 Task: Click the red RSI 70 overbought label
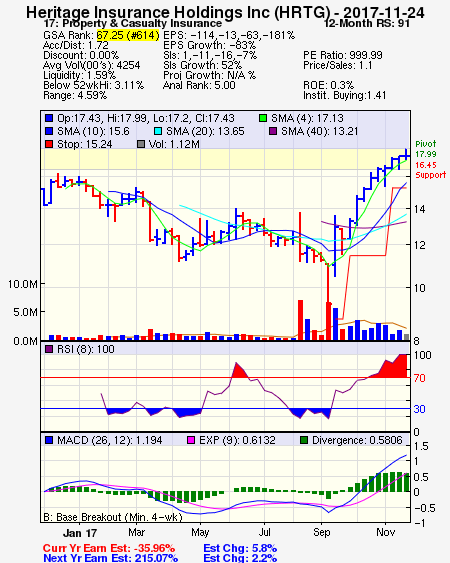coord(419,378)
